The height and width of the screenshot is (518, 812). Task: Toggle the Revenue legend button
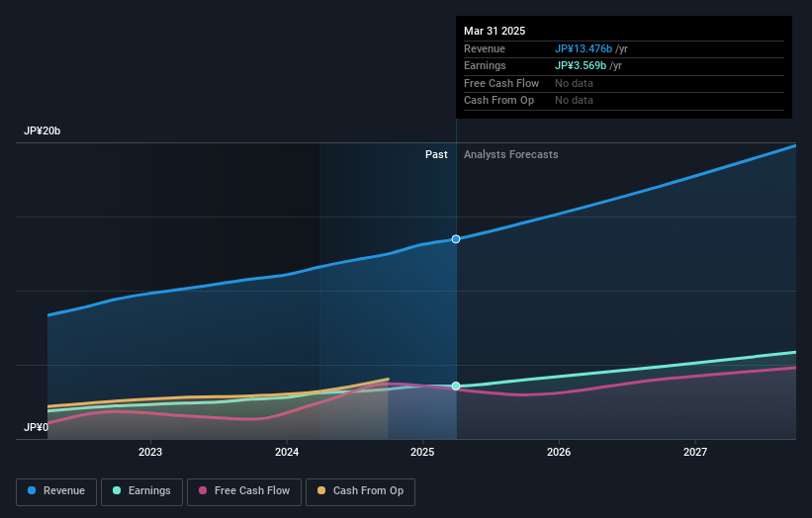pos(56,491)
